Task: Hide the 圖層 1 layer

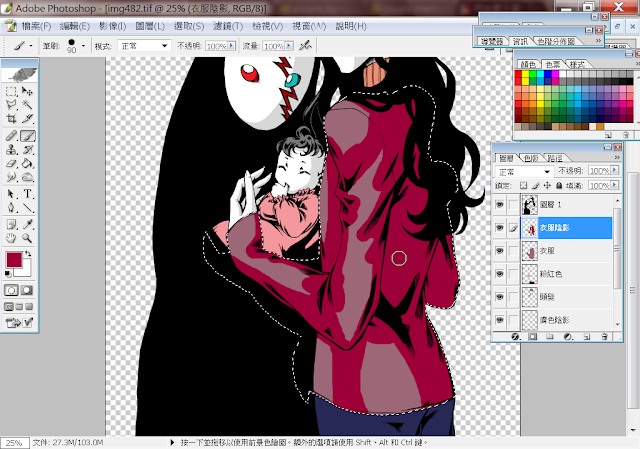Action: pos(500,204)
